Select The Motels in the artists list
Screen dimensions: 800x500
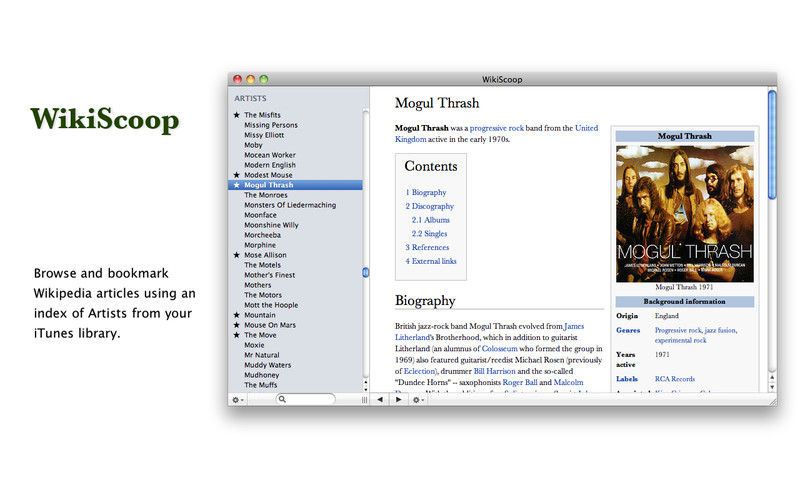(262, 265)
